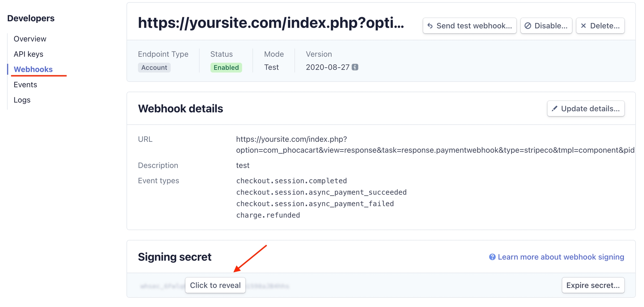Click the question mark help icon

(x=492, y=257)
